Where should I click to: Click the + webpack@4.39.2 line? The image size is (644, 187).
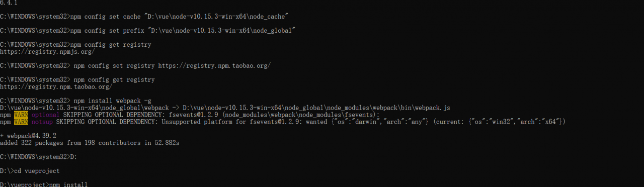point(28,136)
